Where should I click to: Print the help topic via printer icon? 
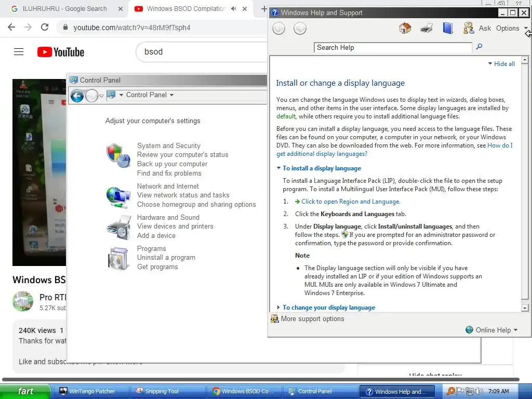[426, 28]
